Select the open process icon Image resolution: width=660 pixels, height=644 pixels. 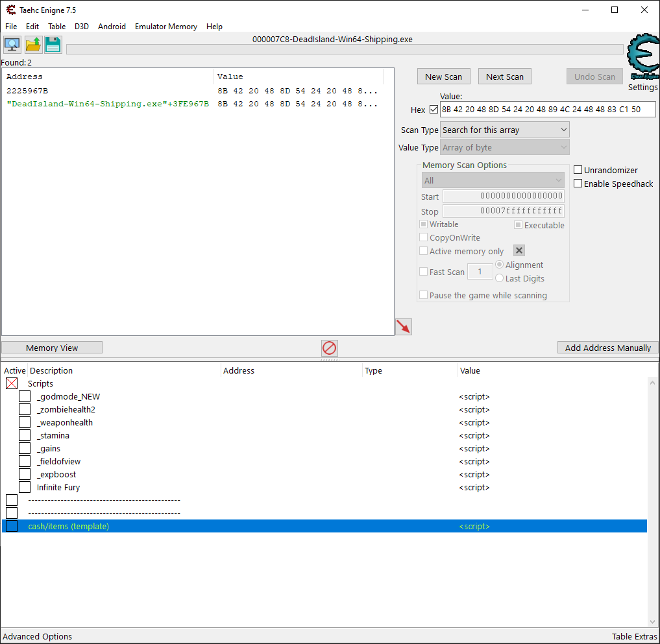coord(12,44)
